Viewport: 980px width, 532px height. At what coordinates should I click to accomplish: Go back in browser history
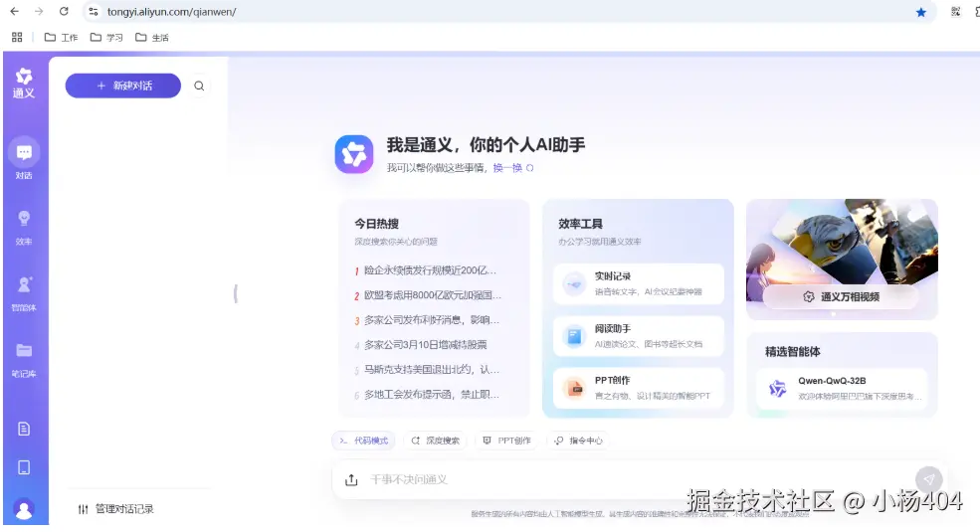(x=14, y=11)
